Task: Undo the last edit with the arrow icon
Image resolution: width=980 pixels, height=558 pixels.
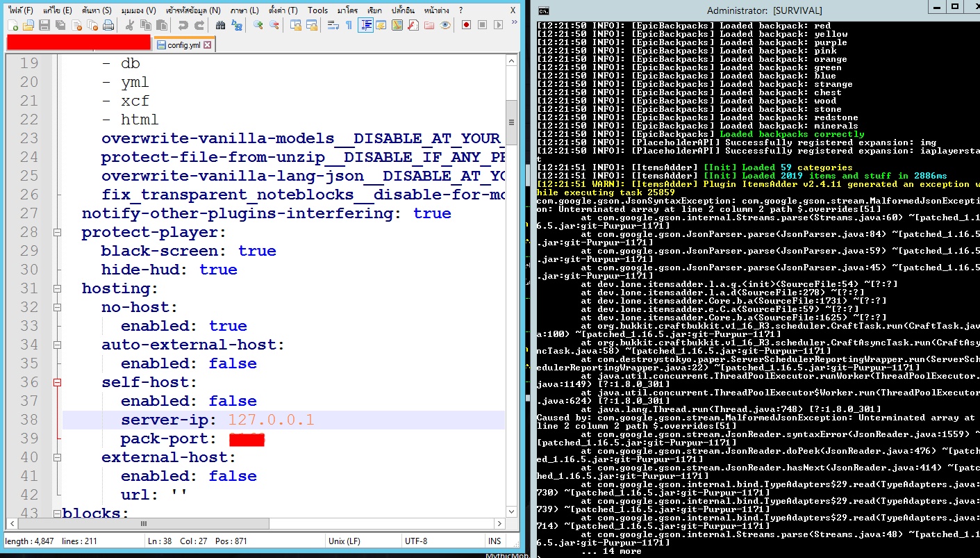Action: [x=184, y=24]
